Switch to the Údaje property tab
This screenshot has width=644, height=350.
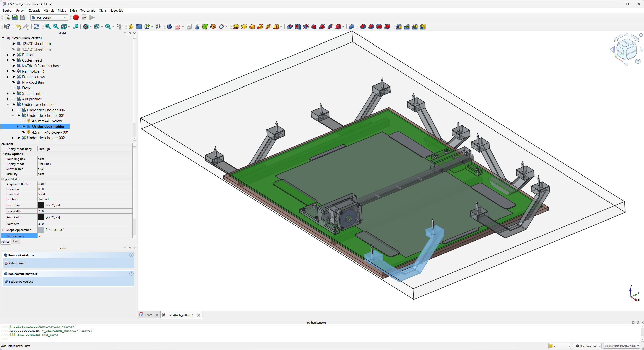tap(15, 241)
